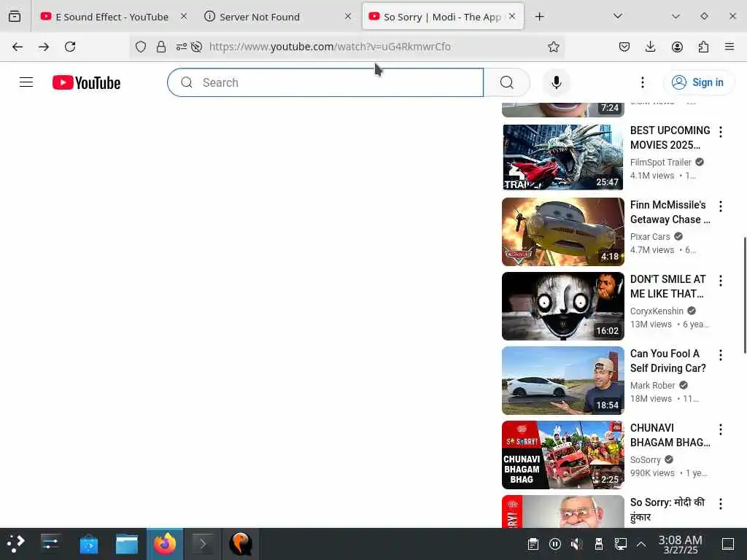
Task: Open Can You Fool A Self Driving Car title
Action: coord(668,361)
